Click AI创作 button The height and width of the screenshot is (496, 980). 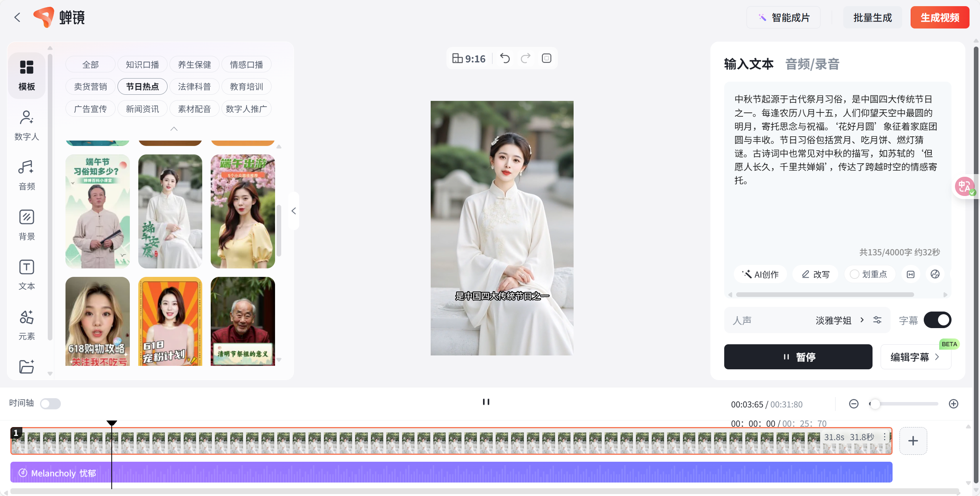[x=760, y=274]
